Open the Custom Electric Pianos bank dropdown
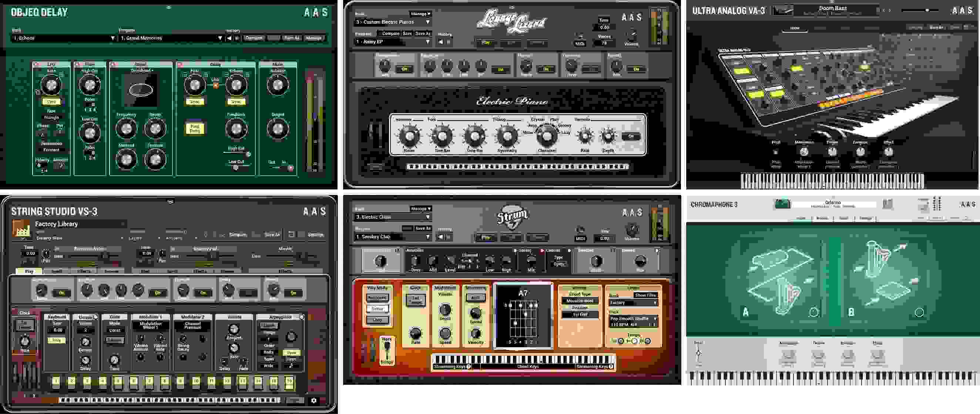 [x=392, y=22]
